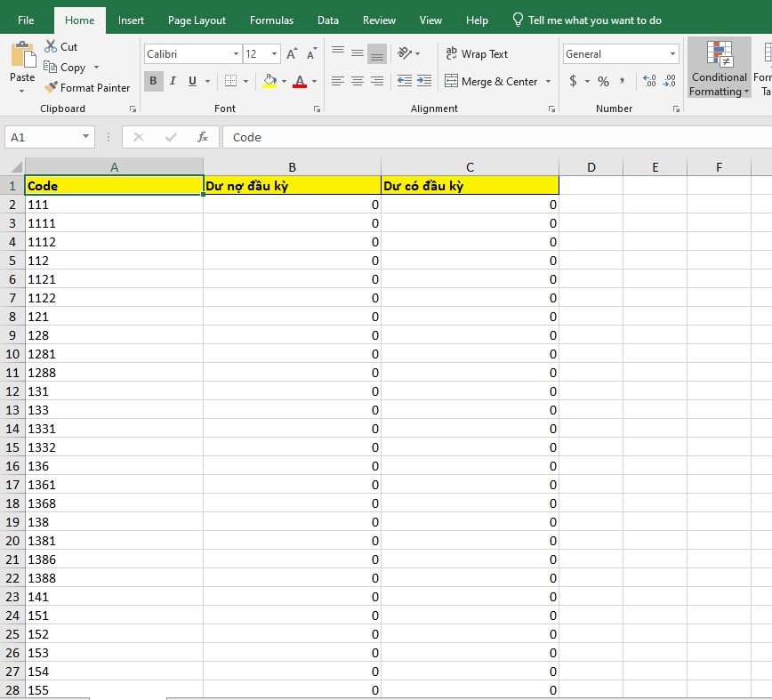Cancel formula entry with the X icon

[139, 137]
